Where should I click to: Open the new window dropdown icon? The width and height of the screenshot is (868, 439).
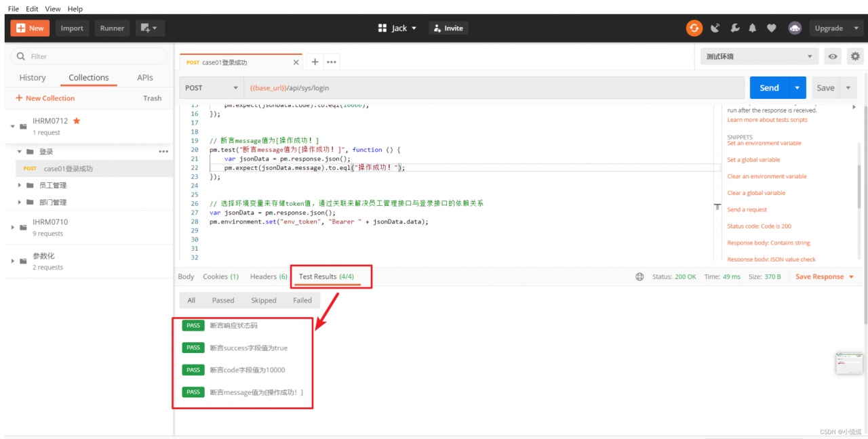pyautogui.click(x=150, y=28)
